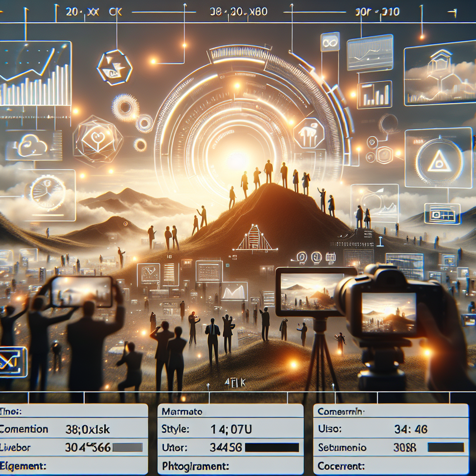476x476 pixels.
Task: Click the cloud icon panel
Action: (x=33, y=145)
